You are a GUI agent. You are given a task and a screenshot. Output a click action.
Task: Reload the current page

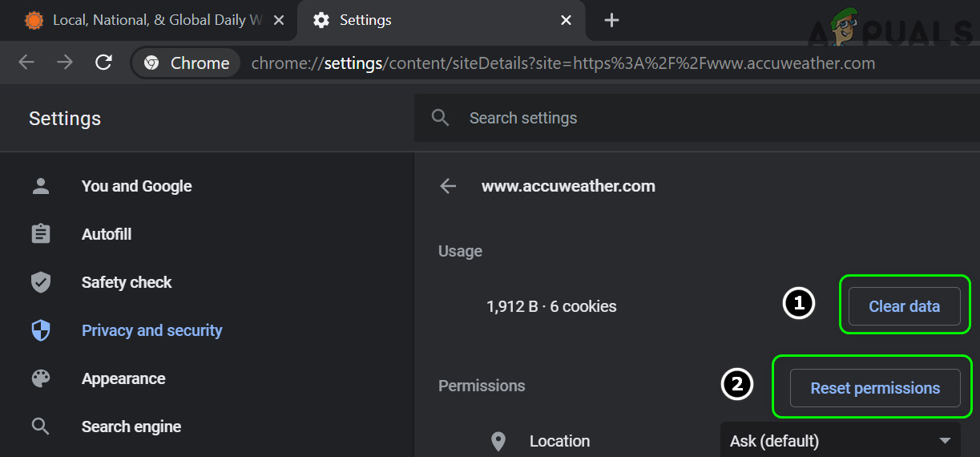point(103,63)
